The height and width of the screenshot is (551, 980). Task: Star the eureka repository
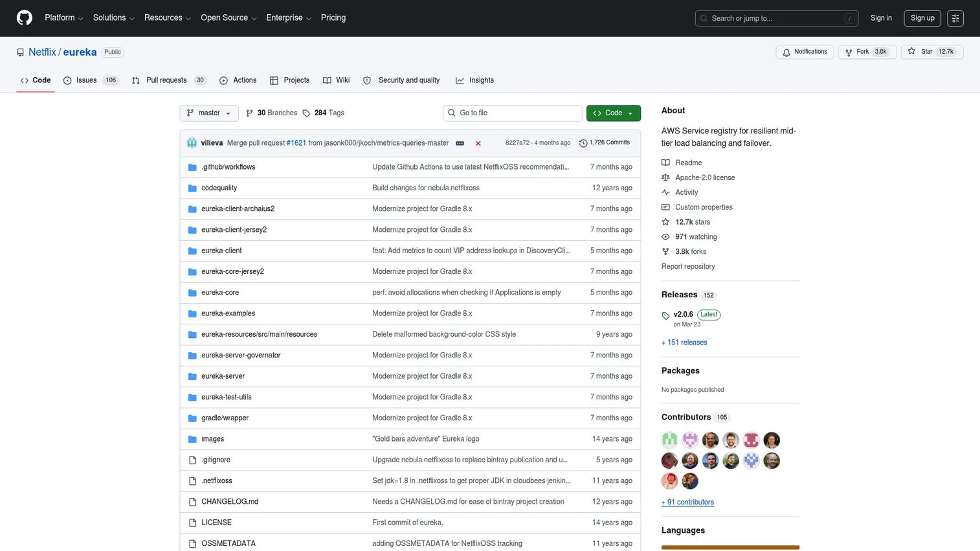point(932,52)
